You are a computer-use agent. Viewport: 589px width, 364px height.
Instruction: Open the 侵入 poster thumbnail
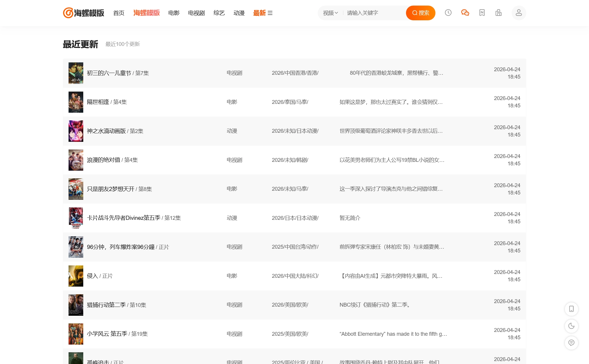(x=76, y=276)
